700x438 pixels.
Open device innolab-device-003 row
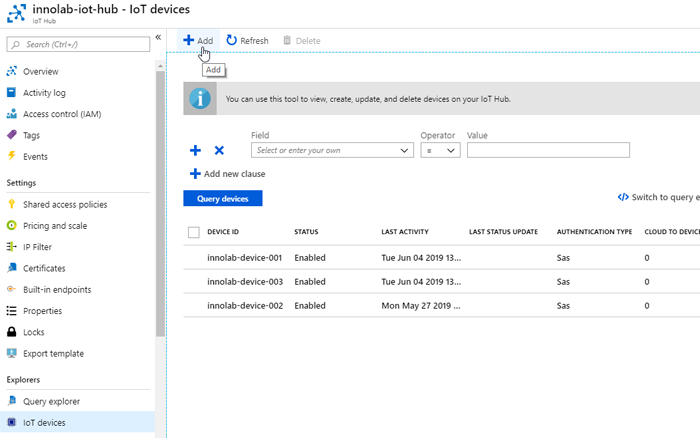(245, 281)
